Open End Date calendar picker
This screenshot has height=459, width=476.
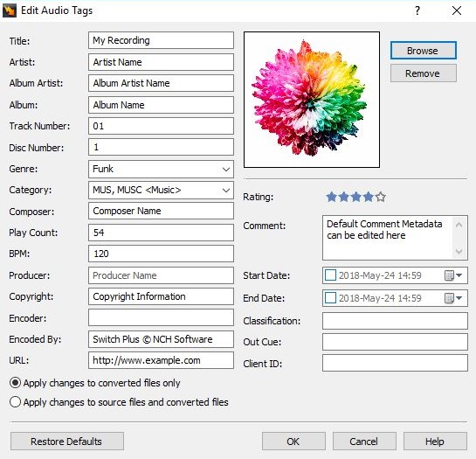click(x=453, y=298)
